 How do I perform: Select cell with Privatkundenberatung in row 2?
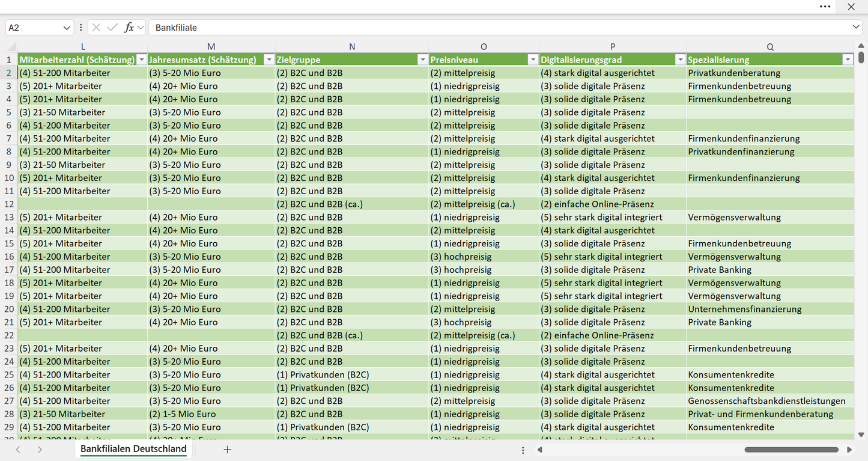pos(770,73)
